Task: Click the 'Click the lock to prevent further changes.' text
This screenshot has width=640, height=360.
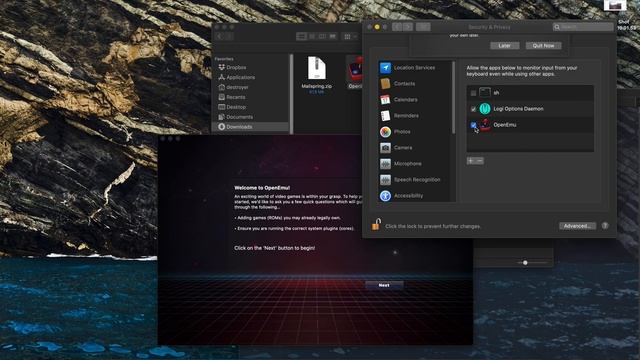Action: [433, 226]
